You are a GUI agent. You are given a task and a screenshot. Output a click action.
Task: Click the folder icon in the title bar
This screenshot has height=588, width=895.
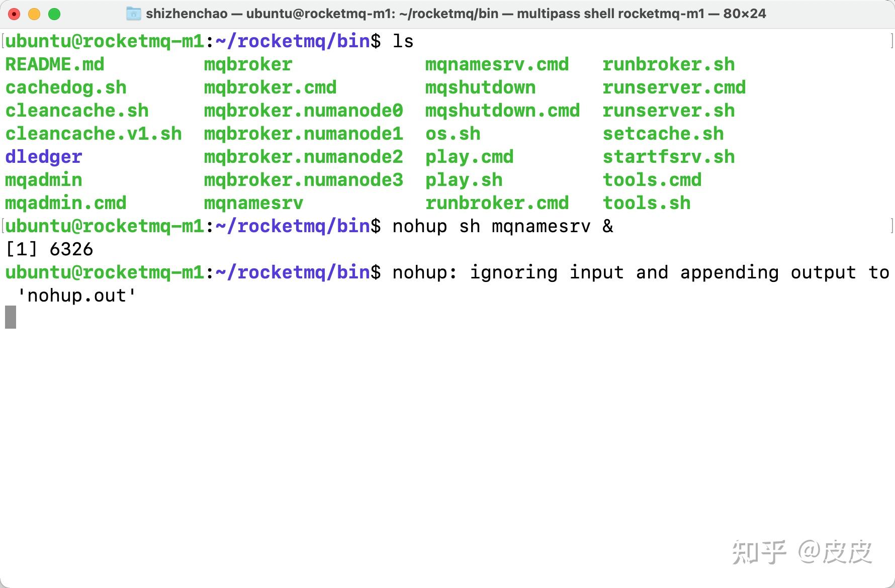(133, 14)
